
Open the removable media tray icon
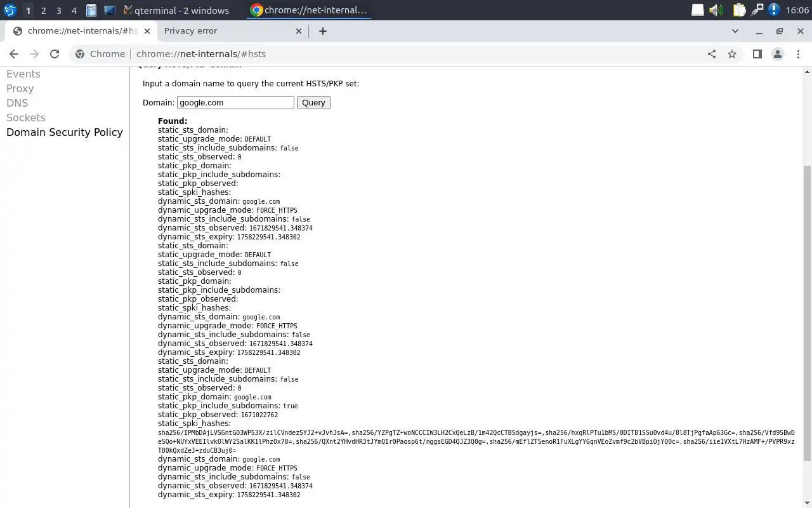pyautogui.click(x=697, y=10)
